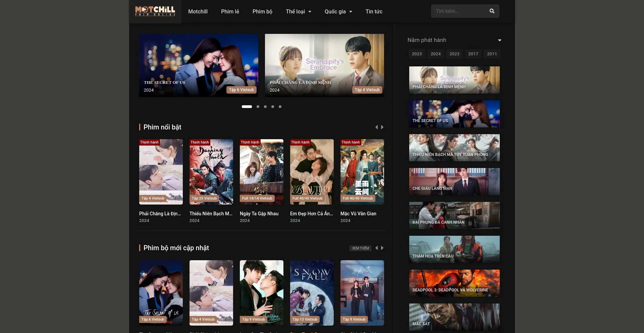This screenshot has width=644, height=333.
Task: Open the office-building Tập 9 Vietsub poster
Action: [x=362, y=293]
